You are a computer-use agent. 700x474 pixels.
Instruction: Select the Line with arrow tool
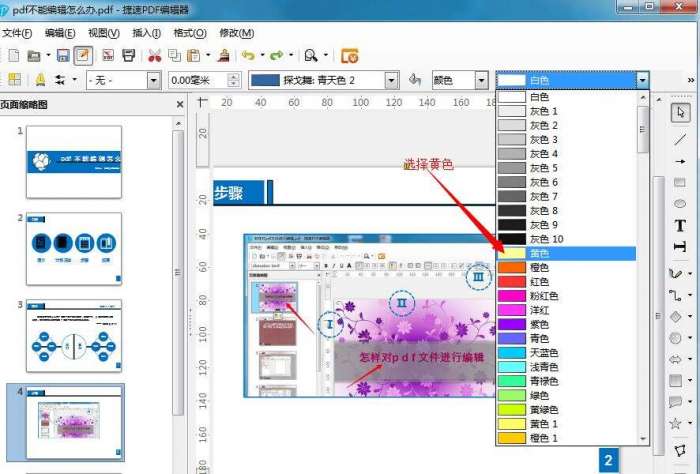coord(680,161)
